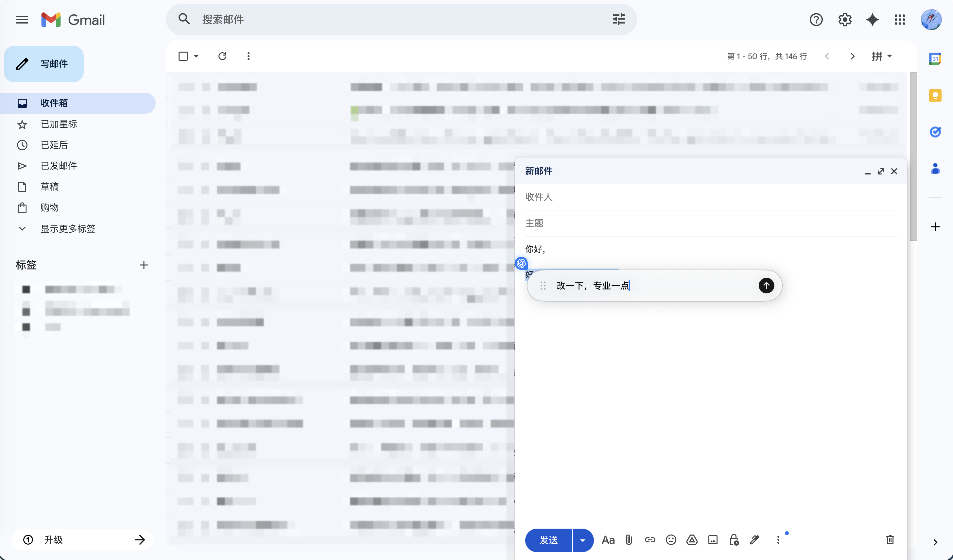Click the attach files paperclip icon

point(629,540)
